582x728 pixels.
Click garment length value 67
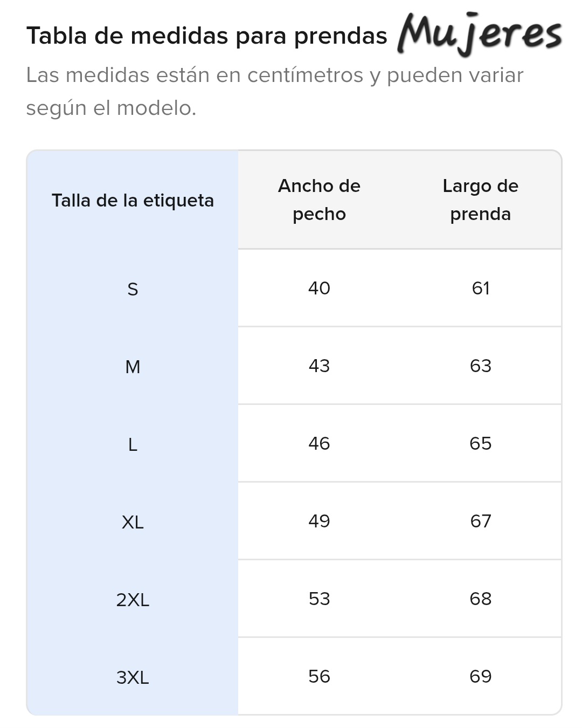click(480, 521)
